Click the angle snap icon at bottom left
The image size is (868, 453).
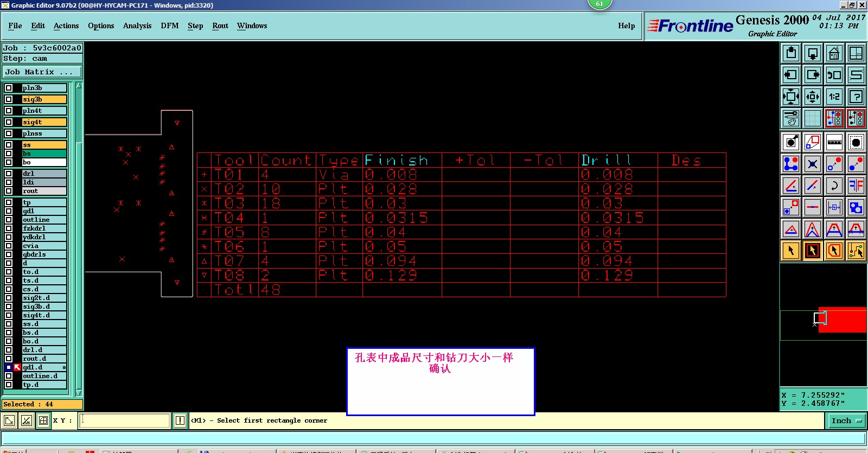click(x=26, y=420)
